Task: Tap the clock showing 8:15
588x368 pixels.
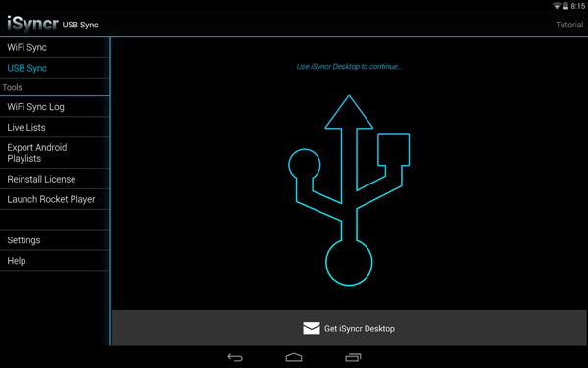Action: click(x=577, y=6)
